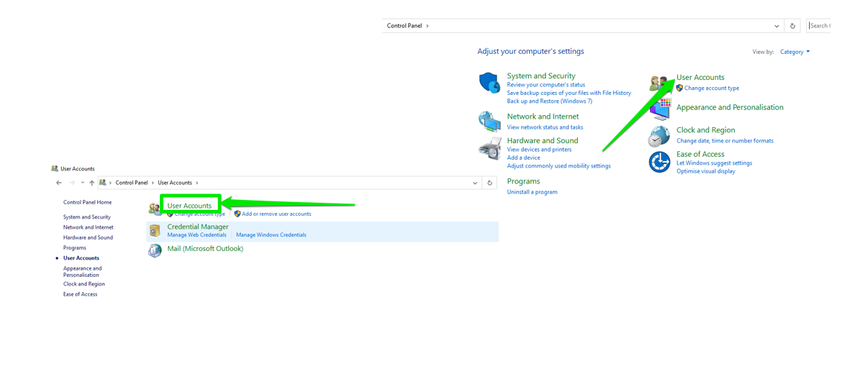868x366 pixels.
Task: Open the Network and Internet category heading
Action: [x=543, y=116]
